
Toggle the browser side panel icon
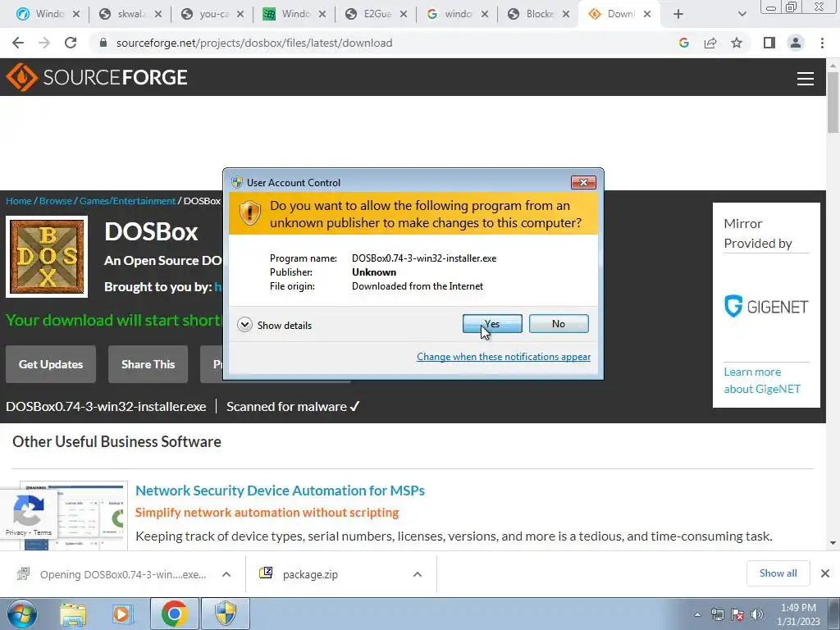[769, 43]
